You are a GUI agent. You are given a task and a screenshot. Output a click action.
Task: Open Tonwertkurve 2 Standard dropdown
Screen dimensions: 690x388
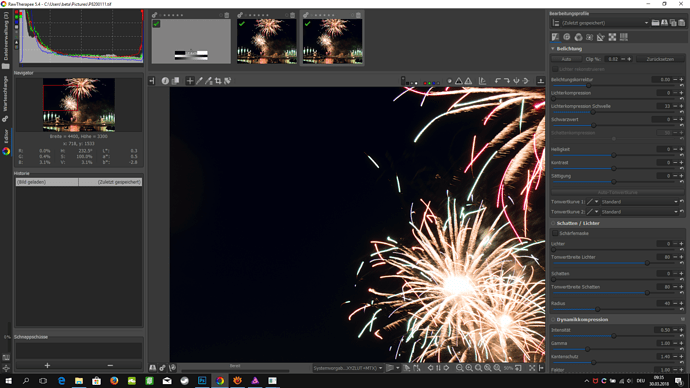tap(640, 212)
